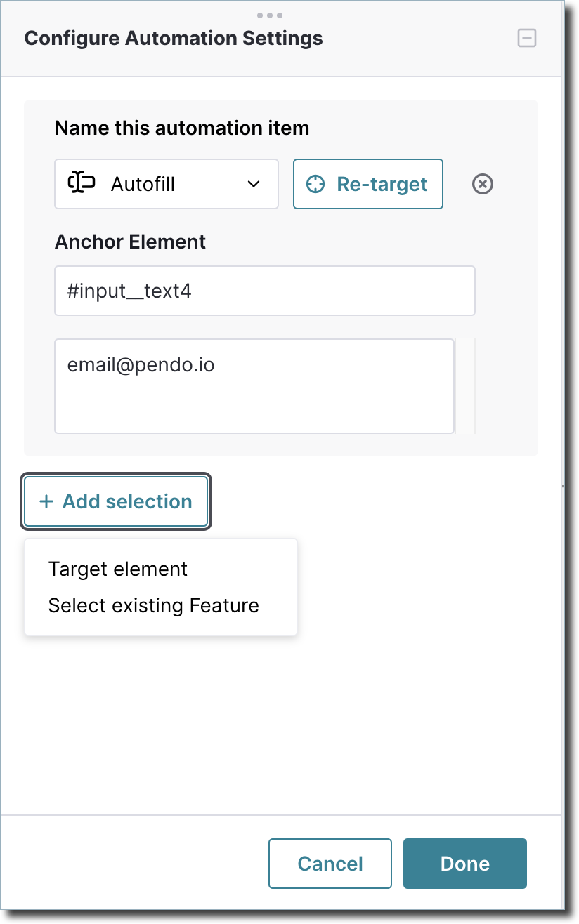Grab the three-dot drag handle at top

tap(270, 15)
